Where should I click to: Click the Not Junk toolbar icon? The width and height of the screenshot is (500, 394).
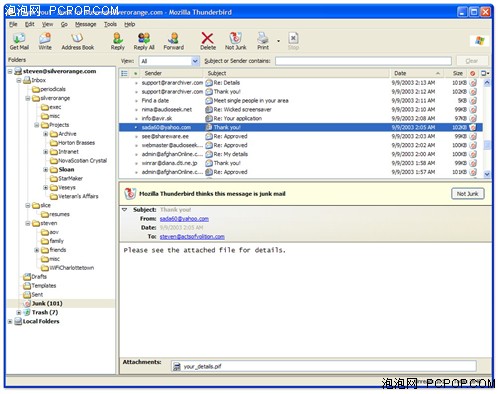coord(235,41)
